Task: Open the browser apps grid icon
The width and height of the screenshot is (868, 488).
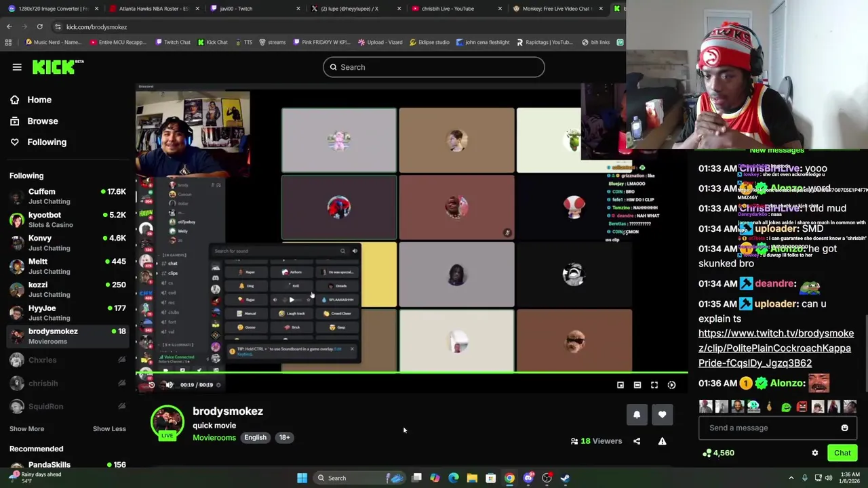Action: point(8,42)
